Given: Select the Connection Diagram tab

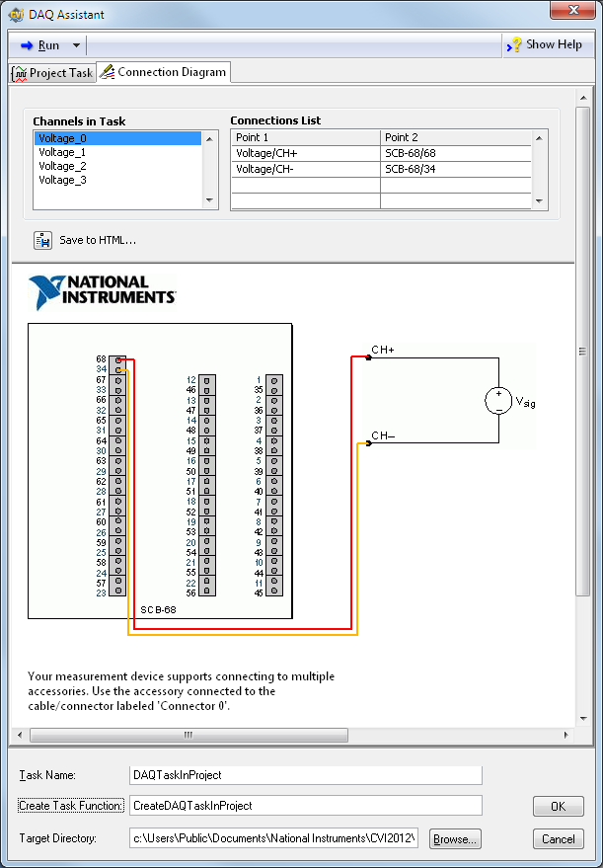Looking at the screenshot, I should (x=164, y=72).
